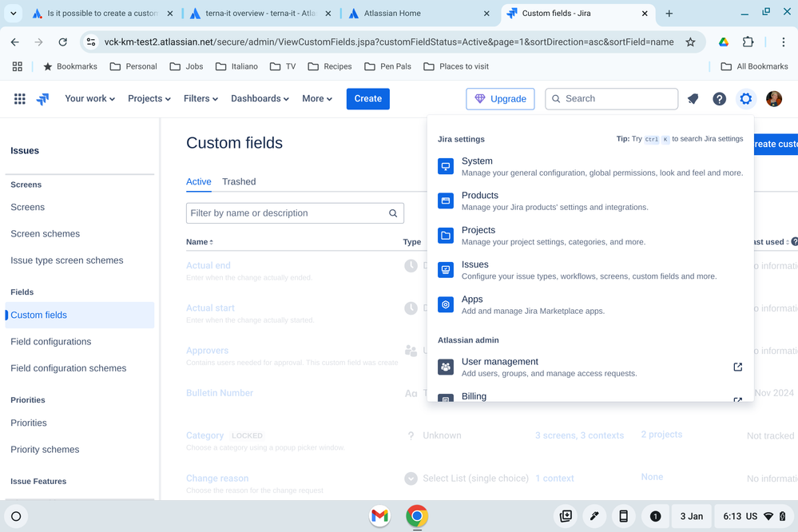Open the Help question mark icon
This screenshot has height=532, width=798.
click(719, 99)
